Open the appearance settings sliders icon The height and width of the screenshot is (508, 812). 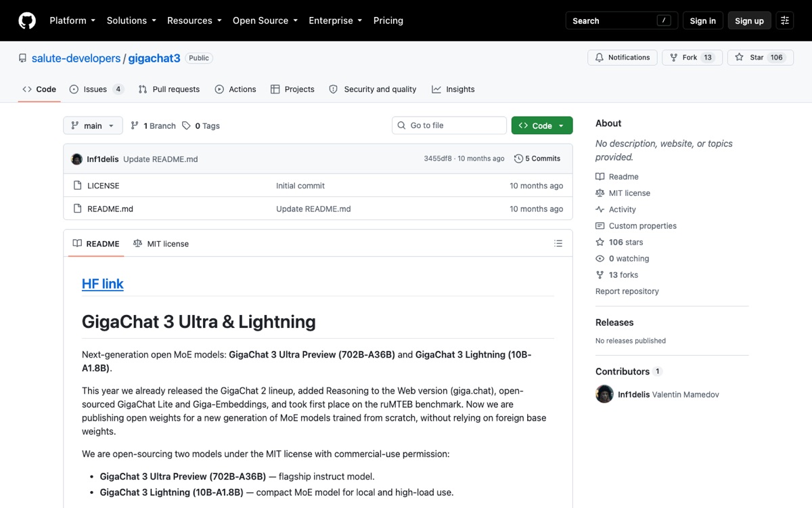[x=785, y=20]
